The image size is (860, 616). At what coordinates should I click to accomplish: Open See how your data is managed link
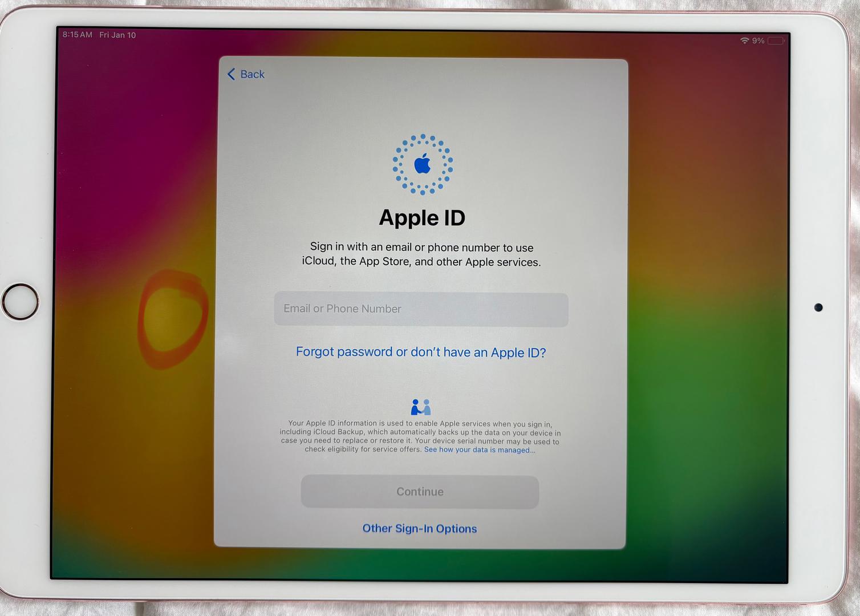480,449
